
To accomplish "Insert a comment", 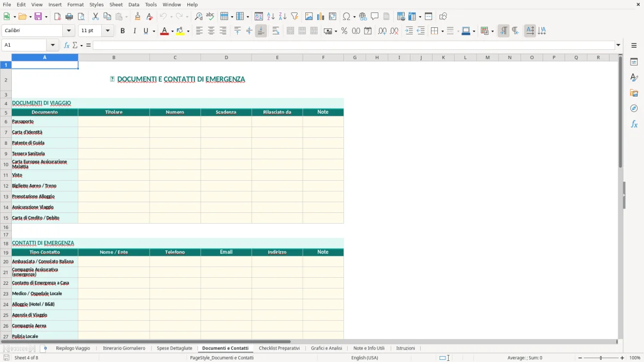I will (375, 17).
